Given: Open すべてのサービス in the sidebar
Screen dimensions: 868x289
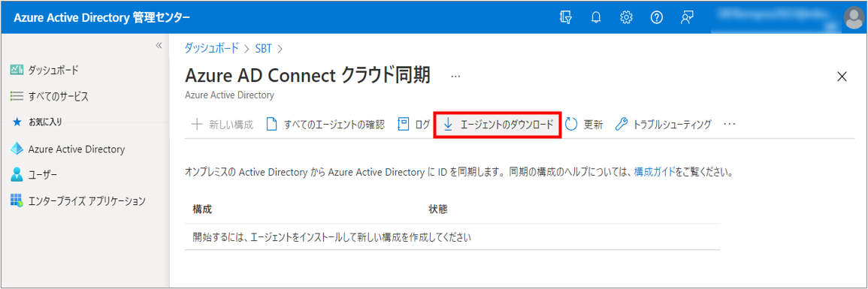Looking at the screenshot, I should [50, 97].
